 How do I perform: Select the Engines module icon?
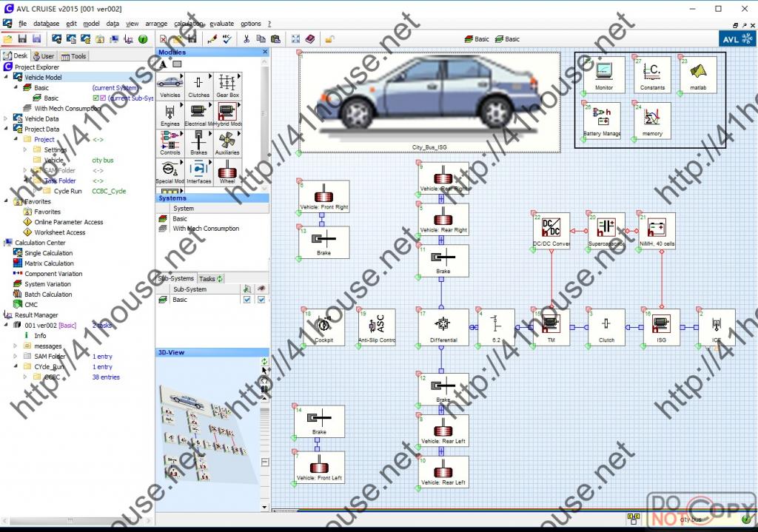pos(170,115)
